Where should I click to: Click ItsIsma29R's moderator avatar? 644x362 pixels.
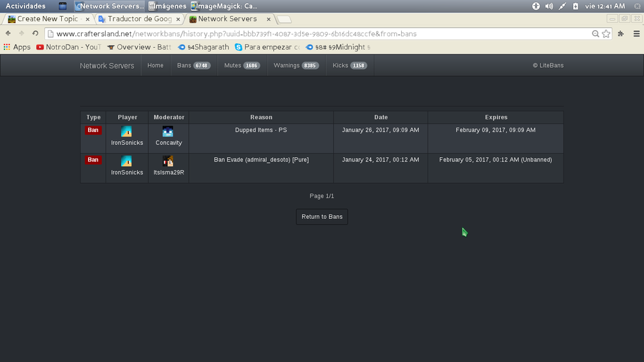click(168, 161)
